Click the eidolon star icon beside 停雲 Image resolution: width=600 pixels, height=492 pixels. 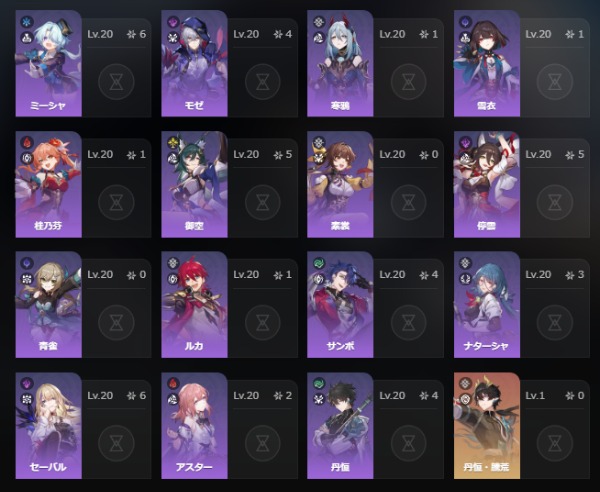click(570, 155)
